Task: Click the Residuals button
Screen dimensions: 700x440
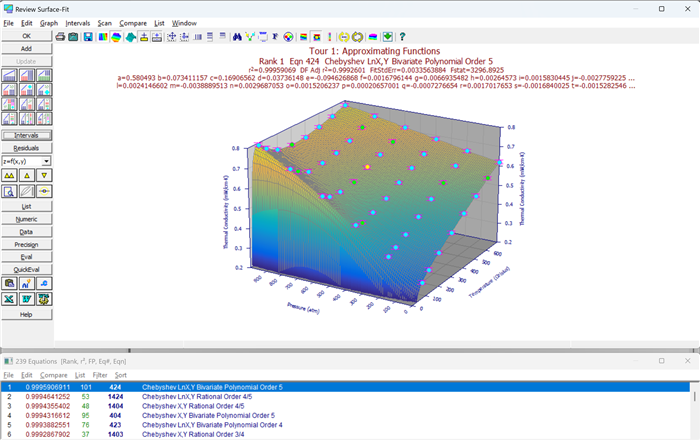Action: (x=26, y=148)
